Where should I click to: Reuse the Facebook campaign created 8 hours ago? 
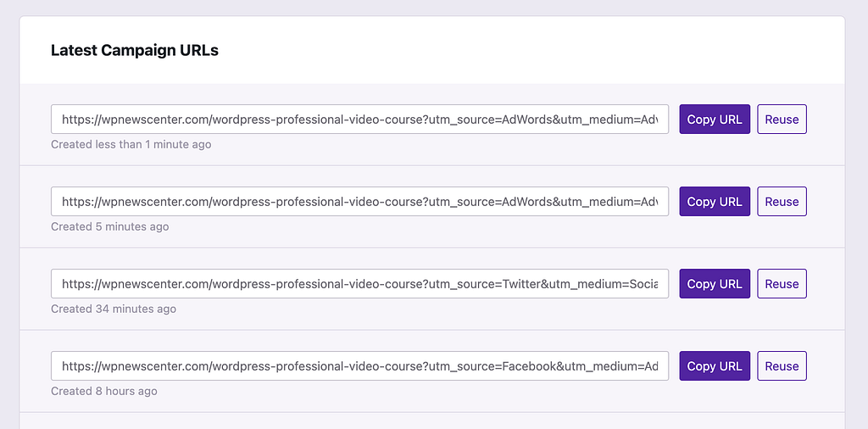click(781, 366)
